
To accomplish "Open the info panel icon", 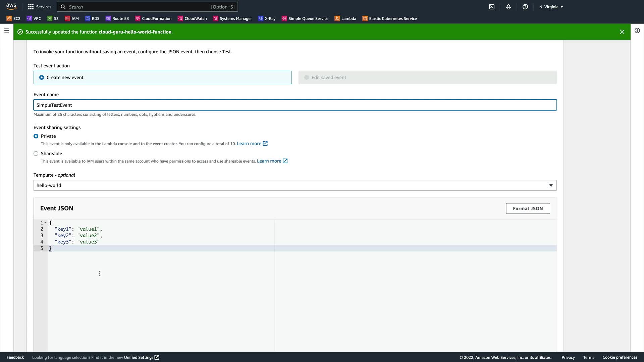I will pos(637,31).
